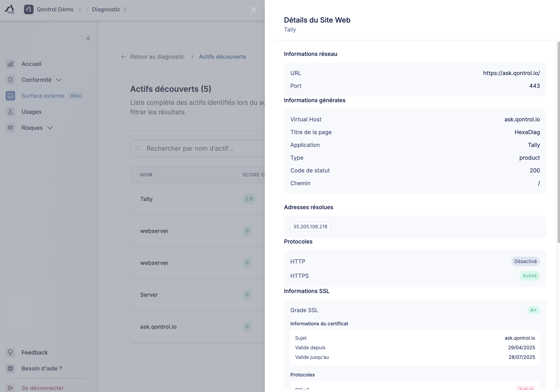Image resolution: width=560 pixels, height=392 pixels.
Task: Click the Besoin d'aide lifebuoy icon
Action: click(x=10, y=368)
